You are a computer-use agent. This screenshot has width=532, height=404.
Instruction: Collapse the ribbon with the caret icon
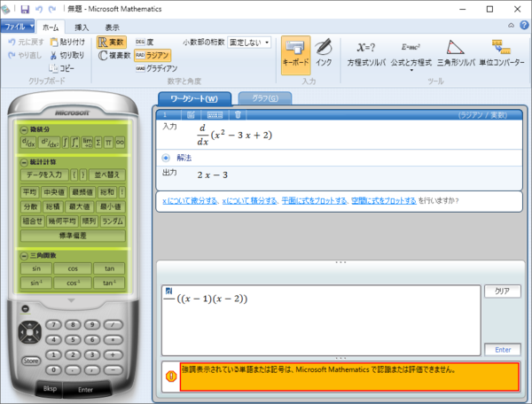511,26
